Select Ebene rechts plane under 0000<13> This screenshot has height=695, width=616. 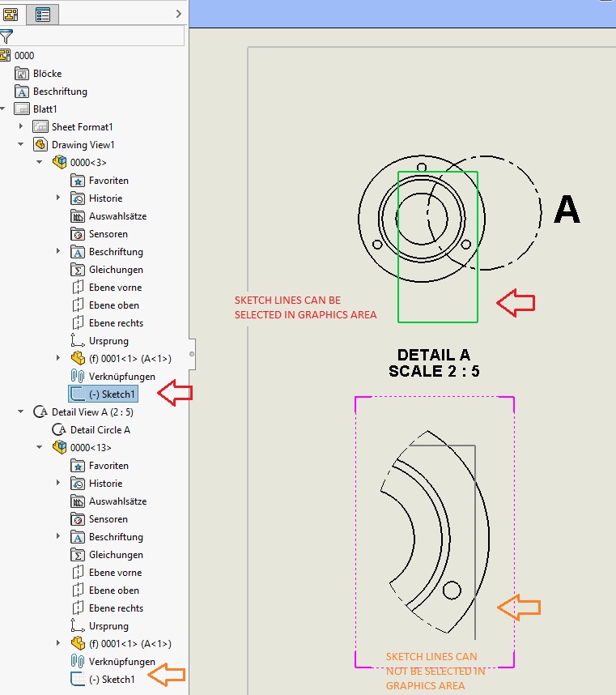coord(116,608)
